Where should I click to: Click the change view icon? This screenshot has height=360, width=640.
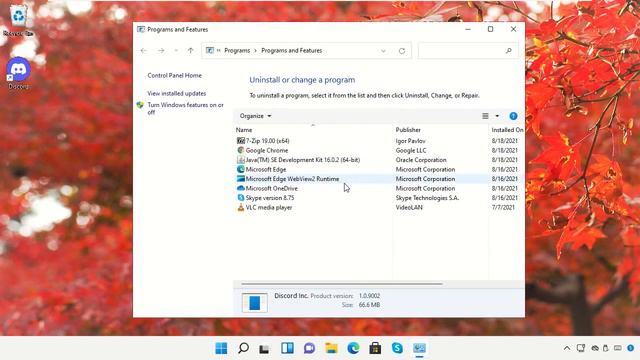(x=485, y=116)
